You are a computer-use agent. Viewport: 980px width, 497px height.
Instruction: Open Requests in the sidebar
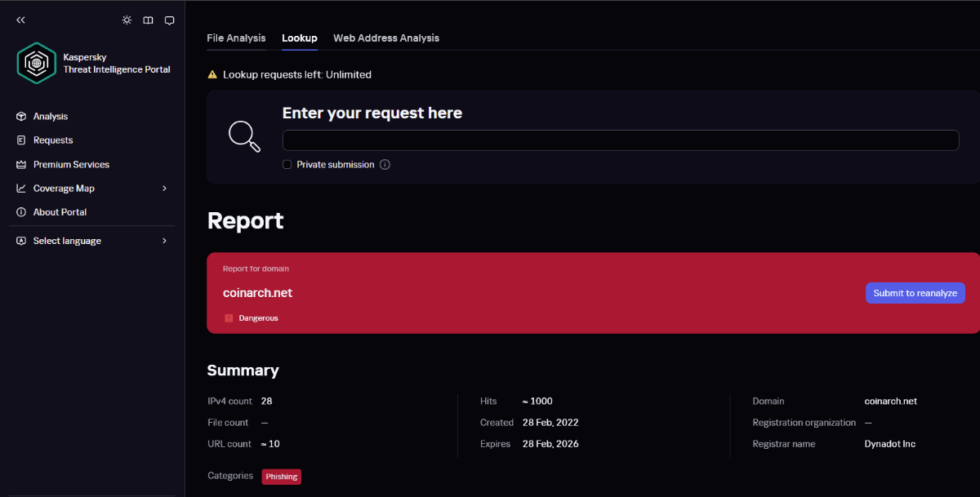point(53,140)
